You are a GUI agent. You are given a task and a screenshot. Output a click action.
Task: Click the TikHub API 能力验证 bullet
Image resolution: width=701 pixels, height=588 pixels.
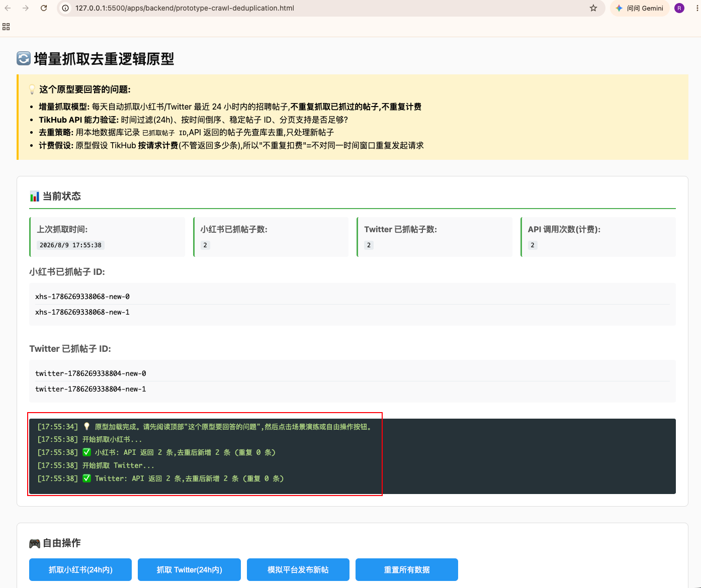pyautogui.click(x=194, y=120)
